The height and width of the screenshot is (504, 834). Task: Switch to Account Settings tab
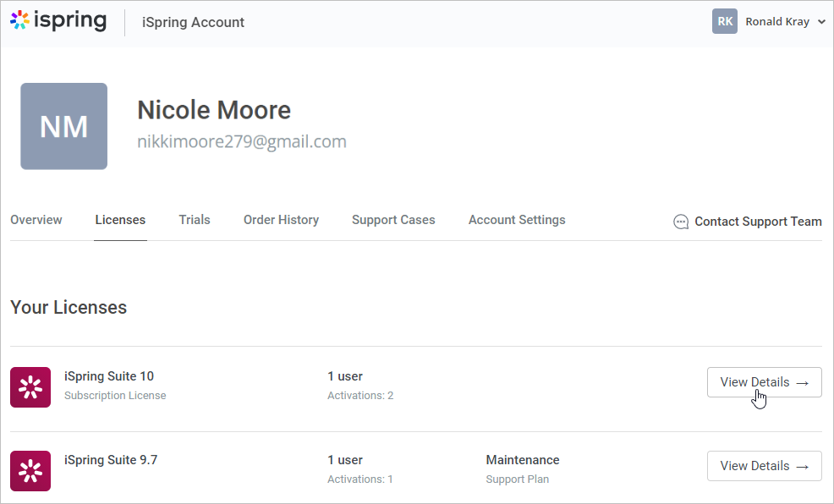pos(517,220)
